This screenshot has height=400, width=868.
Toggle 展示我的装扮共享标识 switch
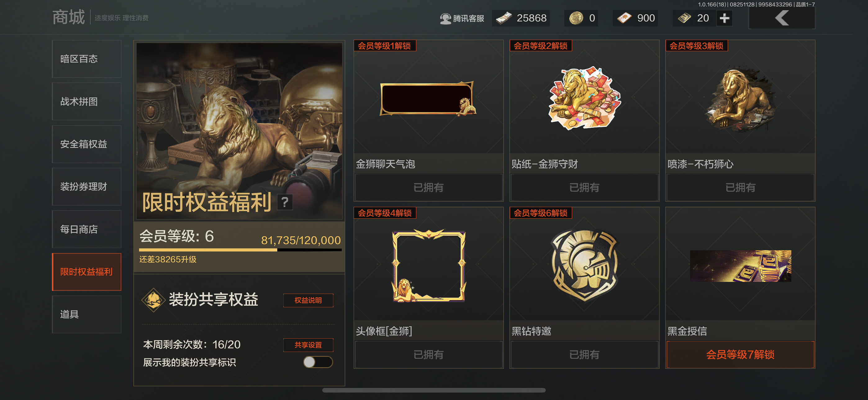coord(318,362)
